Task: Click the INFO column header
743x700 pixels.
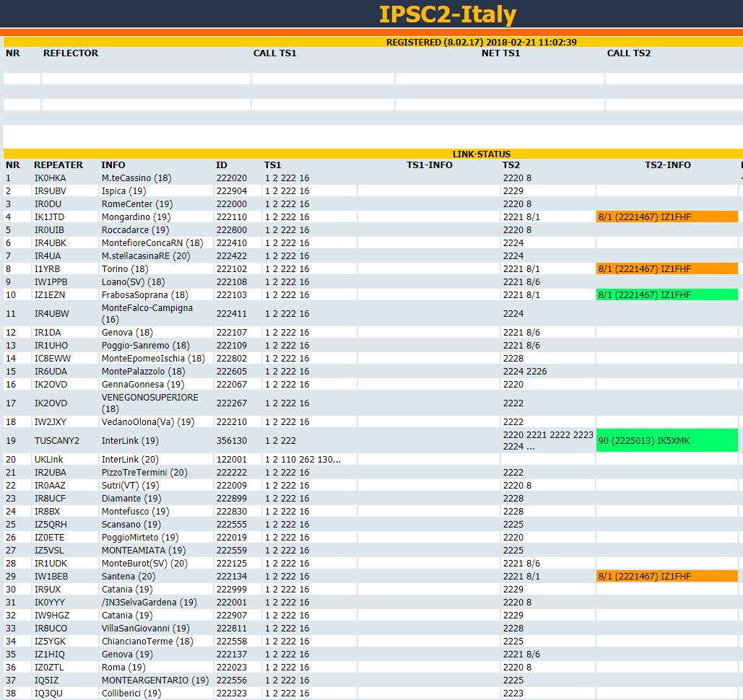Action: pos(113,165)
